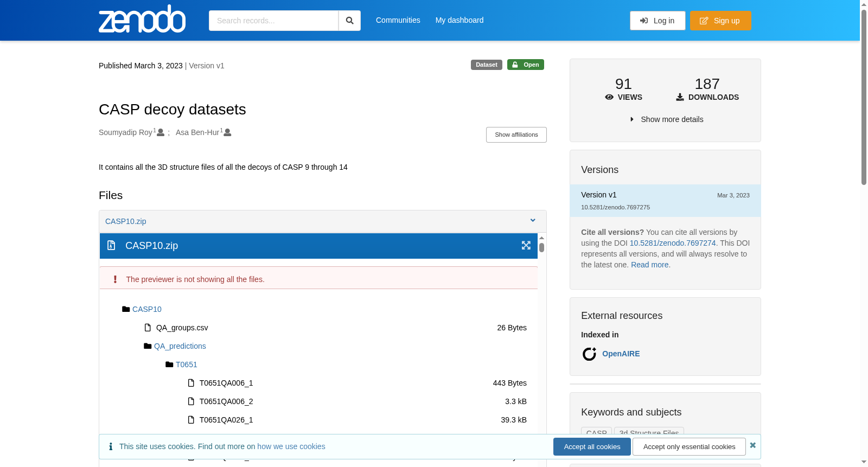Click author name Asa Ben-Hur
The height and width of the screenshot is (467, 868).
pyautogui.click(x=197, y=132)
